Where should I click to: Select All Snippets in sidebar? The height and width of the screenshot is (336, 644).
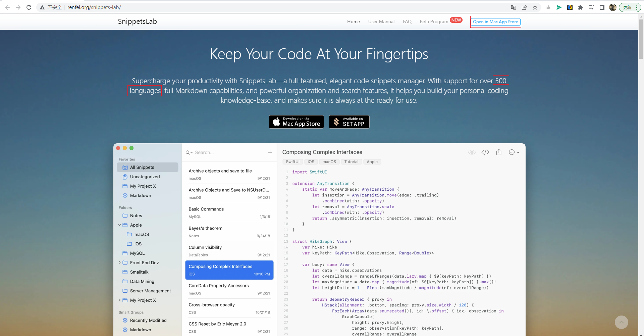[x=147, y=167]
